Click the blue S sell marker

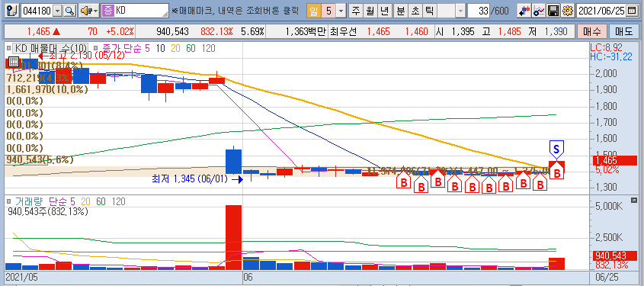click(556, 149)
